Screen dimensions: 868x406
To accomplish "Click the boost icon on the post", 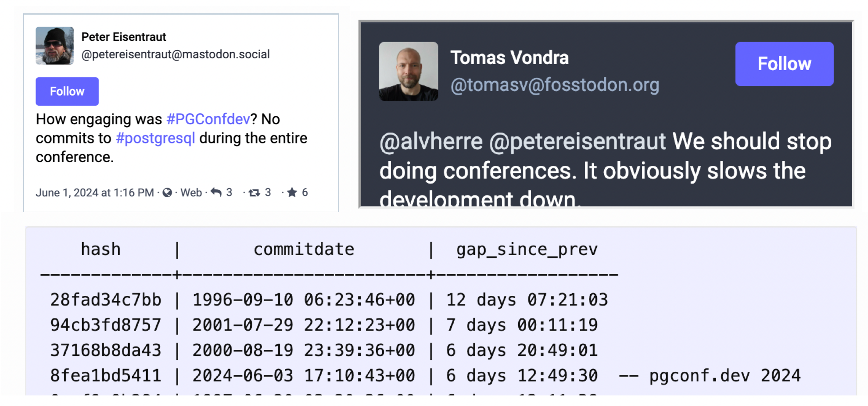I will pyautogui.click(x=255, y=192).
